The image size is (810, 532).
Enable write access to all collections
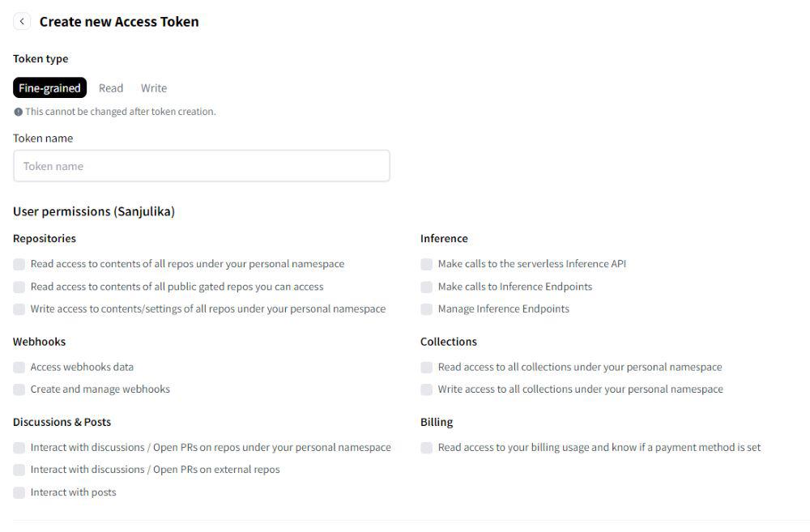(x=427, y=389)
